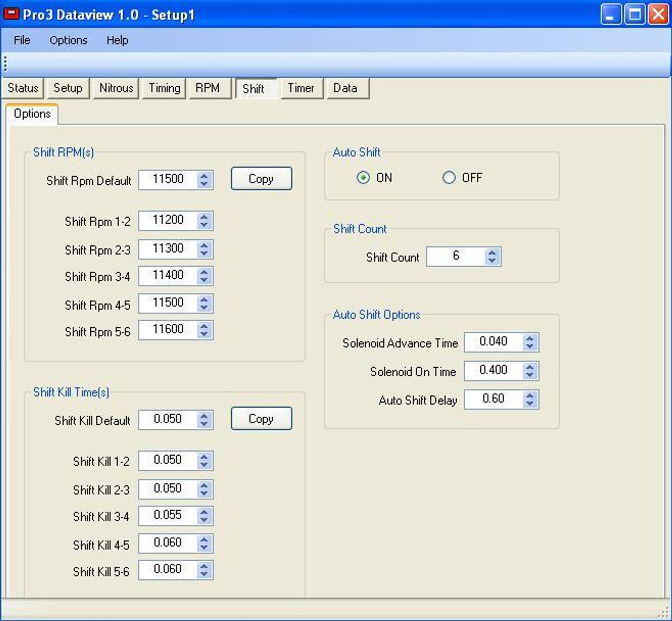This screenshot has width=672, height=621.
Task: Enable the Auto Shift ON option
Action: point(363,178)
